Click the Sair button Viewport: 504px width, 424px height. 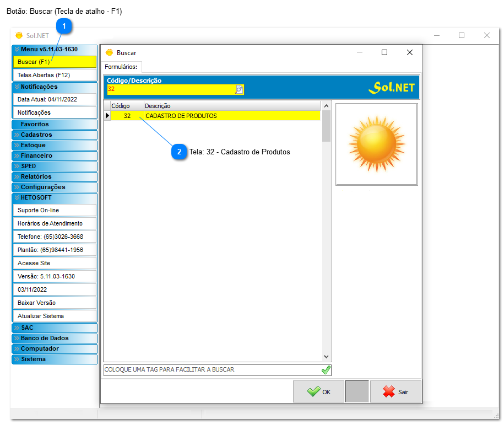tap(395, 391)
